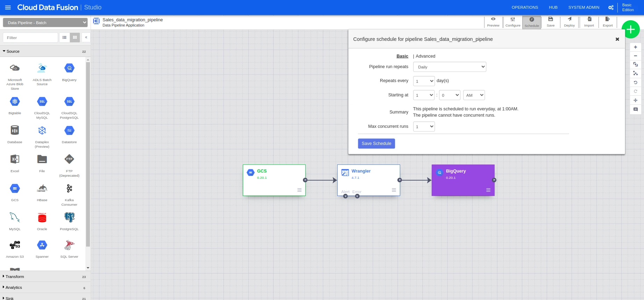
Task: Click the undo canvas control
Action: (x=636, y=82)
